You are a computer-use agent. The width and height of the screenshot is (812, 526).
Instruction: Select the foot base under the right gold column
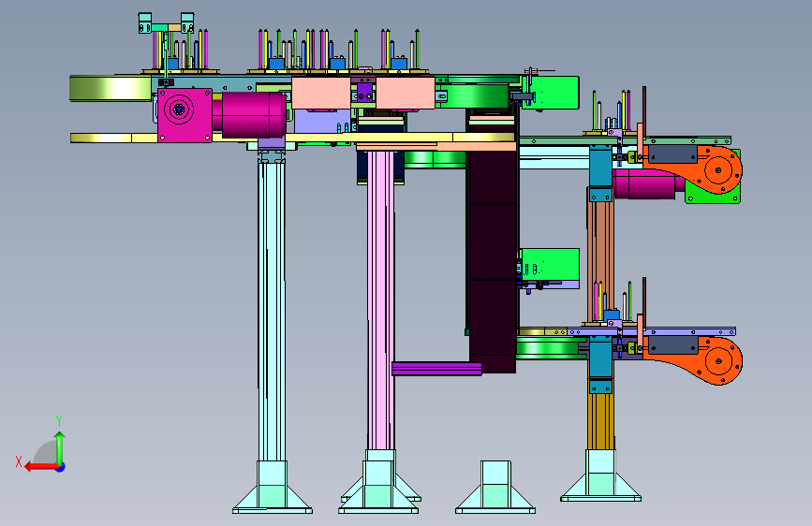(x=600, y=475)
